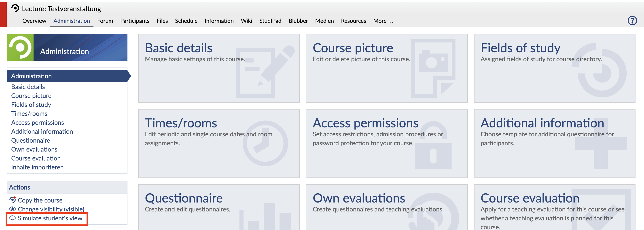Click the help question mark icon
The height and width of the screenshot is (230, 644).
[x=632, y=21]
